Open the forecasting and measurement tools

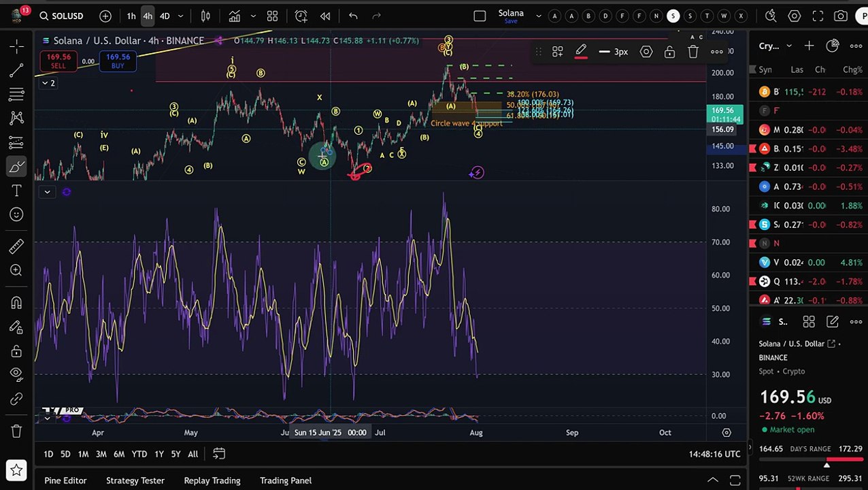tap(17, 142)
